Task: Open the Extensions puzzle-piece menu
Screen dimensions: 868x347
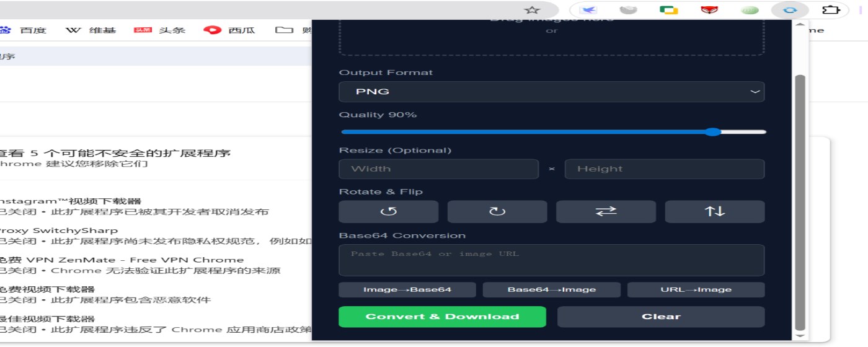Action: click(830, 10)
